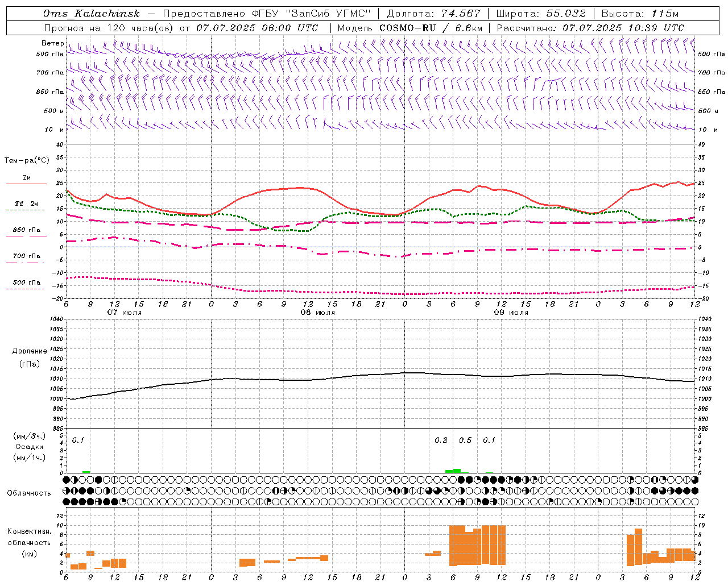Click the (мм/3ч.) units label
The height and width of the screenshot is (582, 728).
30,436
